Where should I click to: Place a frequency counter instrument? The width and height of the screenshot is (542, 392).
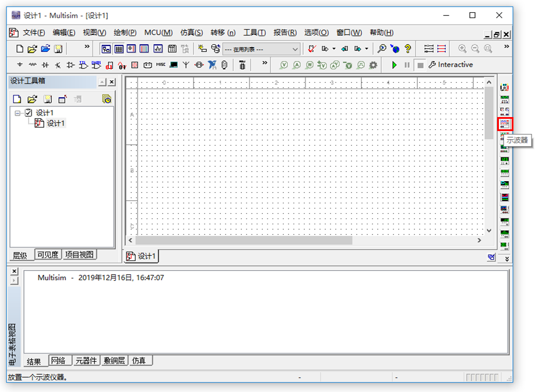point(505,160)
